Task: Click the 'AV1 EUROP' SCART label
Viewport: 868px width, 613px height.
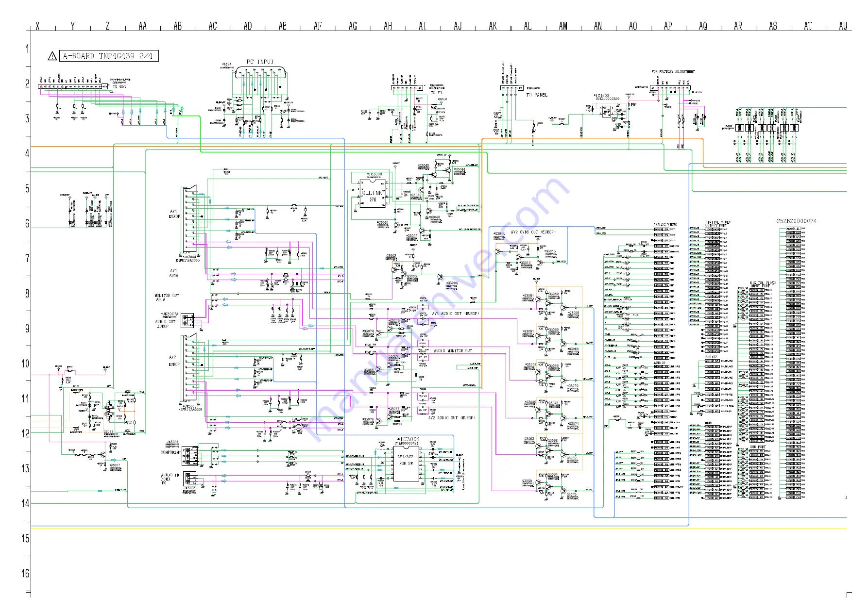Action: (174, 214)
